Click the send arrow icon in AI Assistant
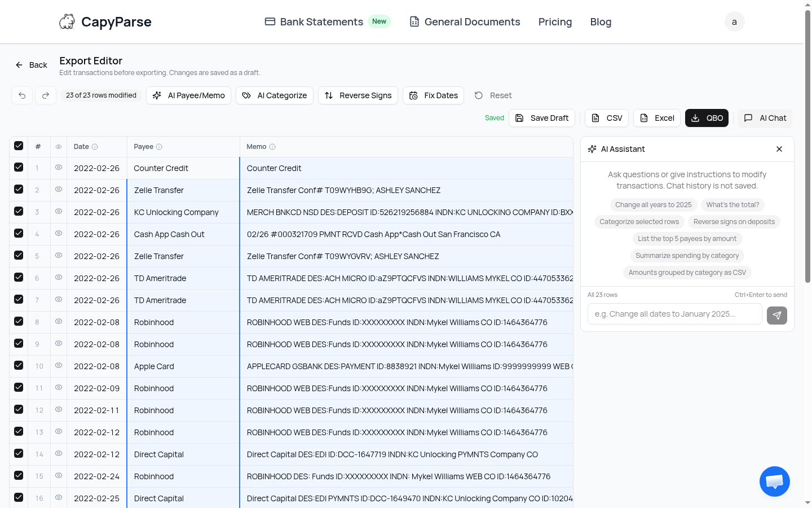 point(777,316)
